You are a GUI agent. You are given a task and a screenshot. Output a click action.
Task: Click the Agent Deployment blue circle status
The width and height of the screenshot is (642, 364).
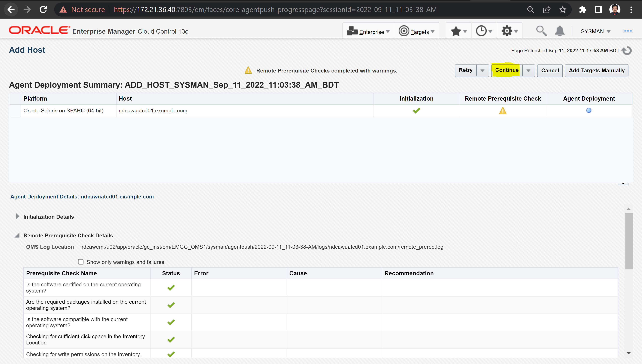pos(589,110)
